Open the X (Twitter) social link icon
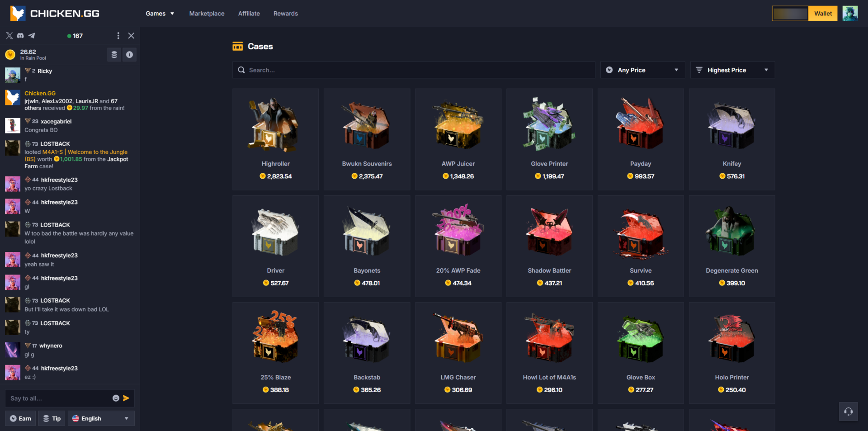Image resolution: width=868 pixels, height=431 pixels. coord(9,36)
